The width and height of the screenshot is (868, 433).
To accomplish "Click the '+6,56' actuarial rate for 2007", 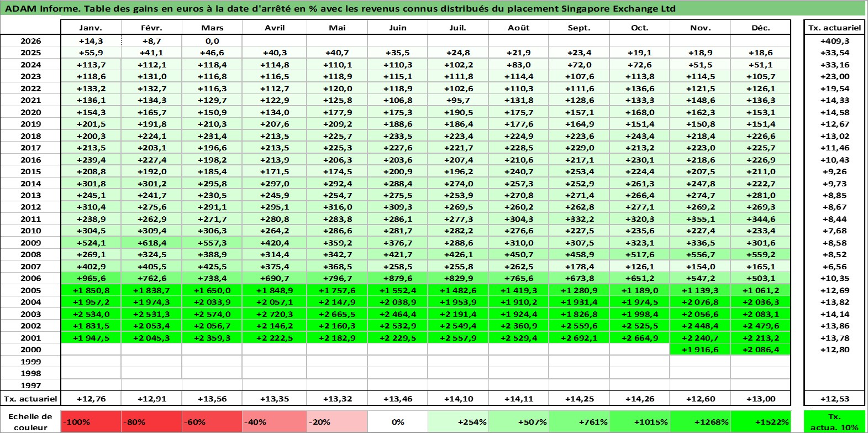I will (x=834, y=267).
